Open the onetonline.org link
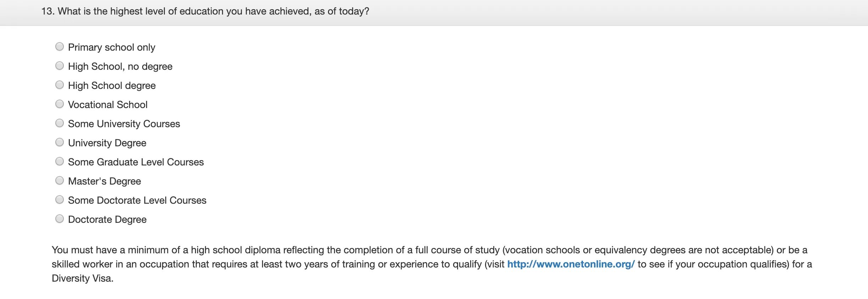Screen dimensions: 868x299 pyautogui.click(x=571, y=264)
